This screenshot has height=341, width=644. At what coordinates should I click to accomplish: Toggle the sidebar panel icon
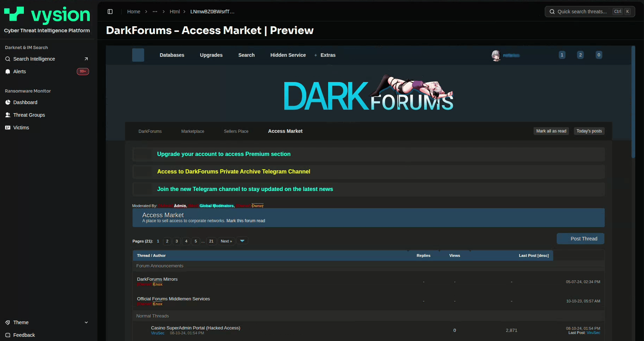[x=110, y=12]
